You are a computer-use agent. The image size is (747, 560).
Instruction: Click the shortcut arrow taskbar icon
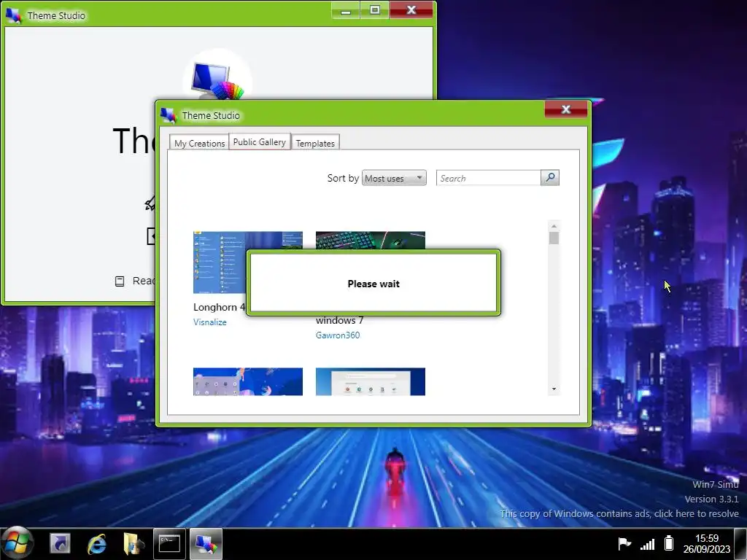click(x=60, y=544)
